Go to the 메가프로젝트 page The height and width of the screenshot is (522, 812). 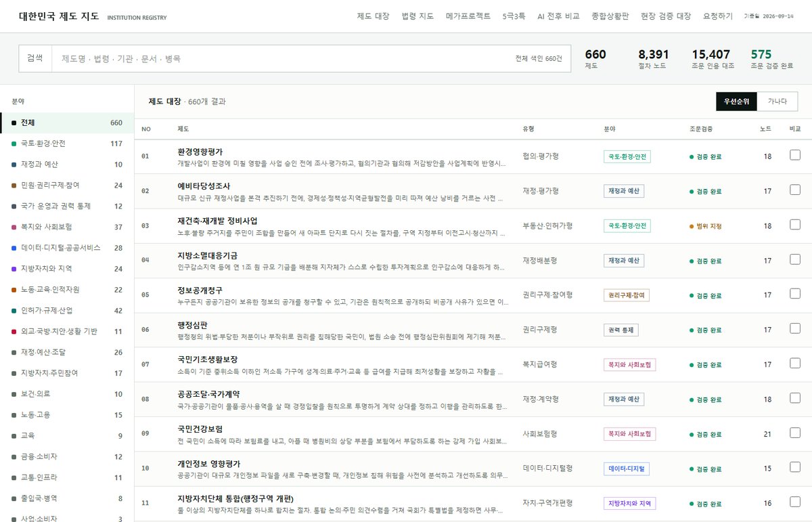coord(468,16)
